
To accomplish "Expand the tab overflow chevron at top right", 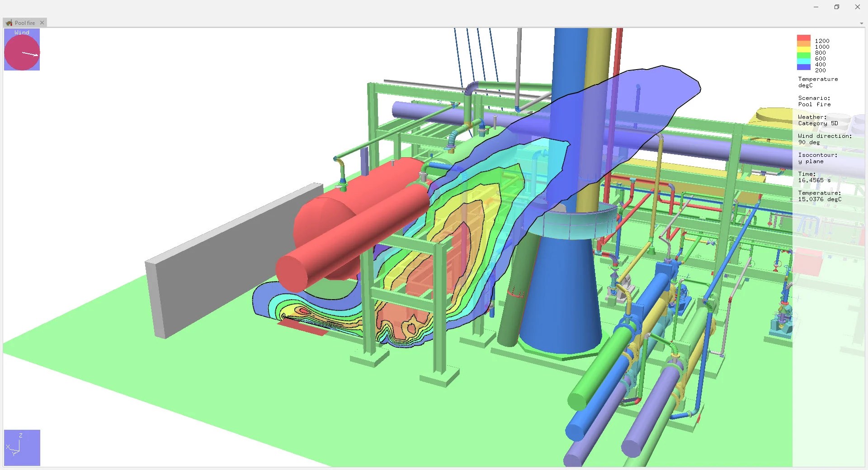I will coord(863,23).
